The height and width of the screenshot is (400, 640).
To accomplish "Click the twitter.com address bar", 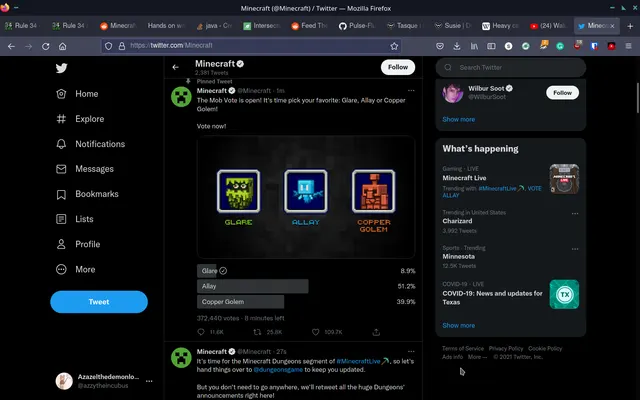I will 251,46.
